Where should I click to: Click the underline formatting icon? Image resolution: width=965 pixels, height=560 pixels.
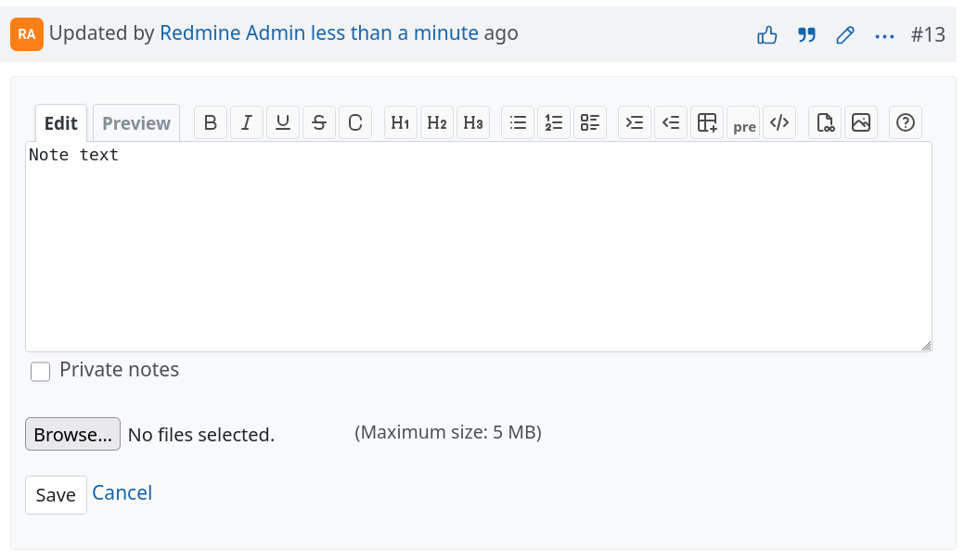pos(283,122)
